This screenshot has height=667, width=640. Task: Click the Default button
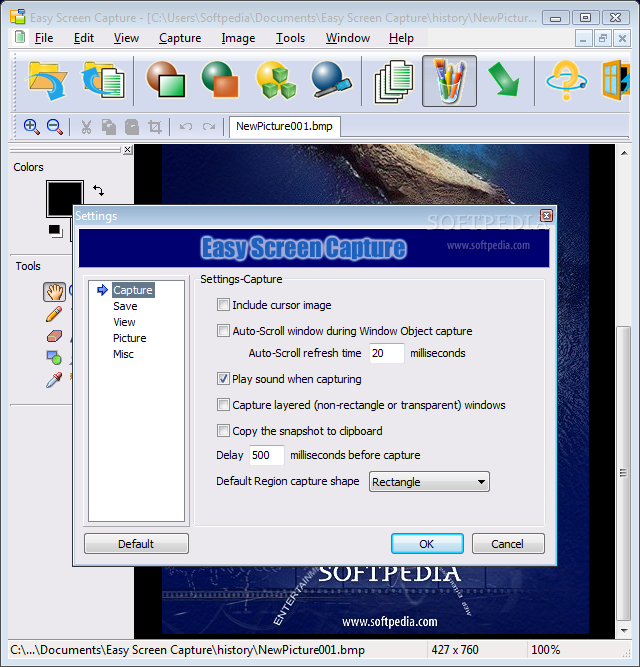tap(136, 544)
